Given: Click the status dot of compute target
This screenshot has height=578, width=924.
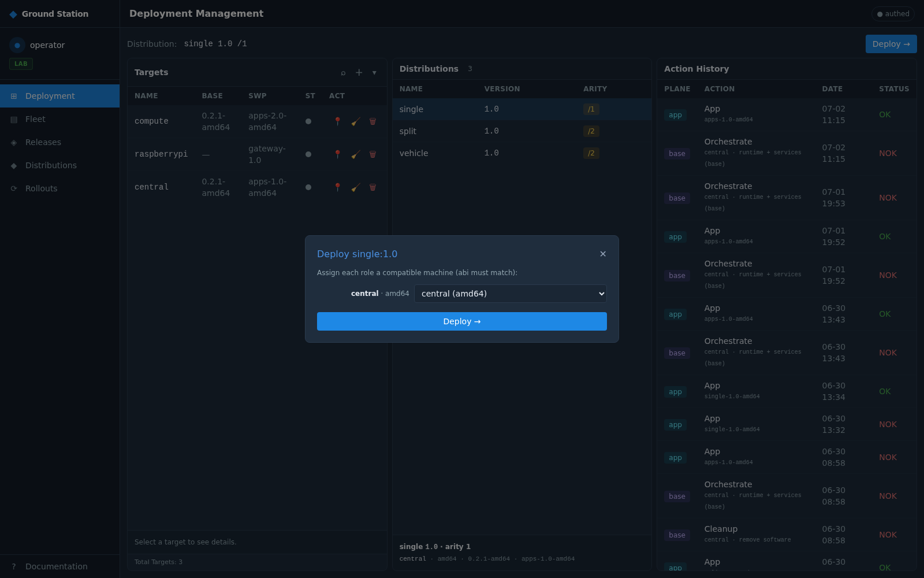Looking at the screenshot, I should 308,121.
